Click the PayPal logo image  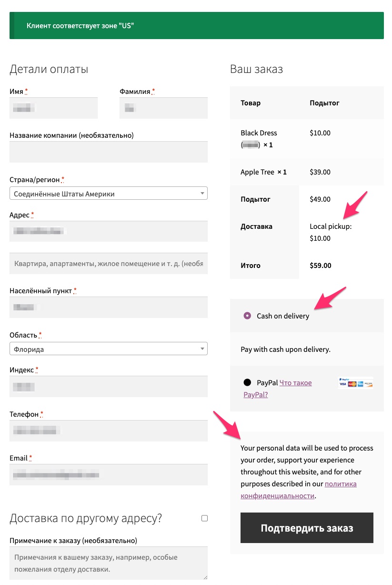tap(344, 379)
